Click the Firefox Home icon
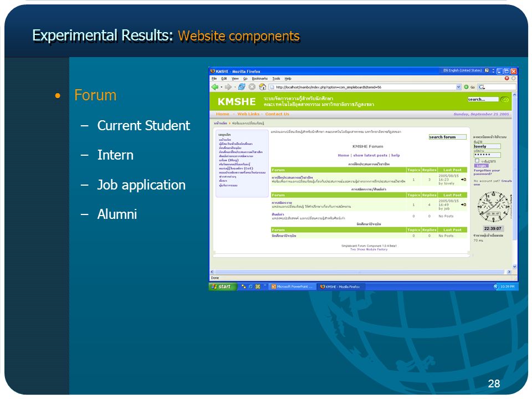This screenshot has height=399, width=532. [262, 87]
